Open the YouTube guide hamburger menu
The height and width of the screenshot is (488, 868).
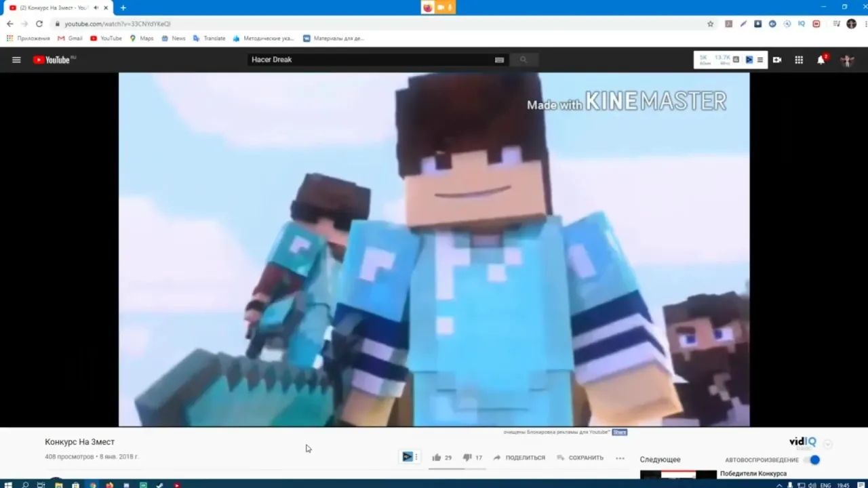click(x=16, y=60)
